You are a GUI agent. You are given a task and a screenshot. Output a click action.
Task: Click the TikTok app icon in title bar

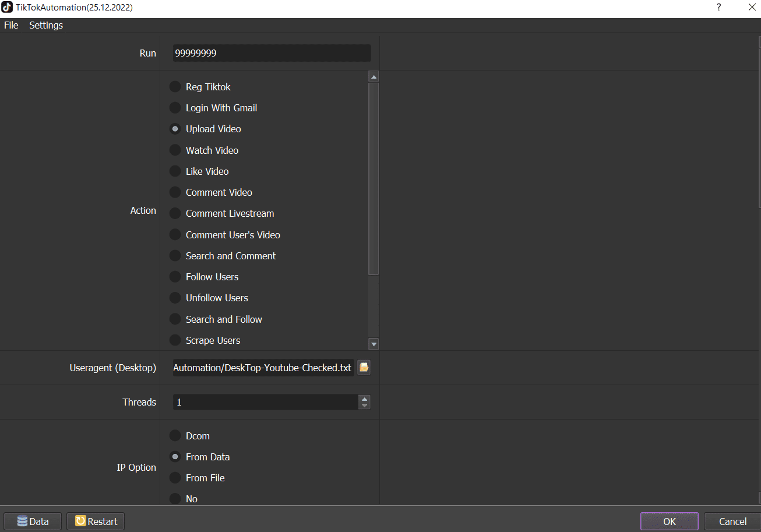(7, 8)
